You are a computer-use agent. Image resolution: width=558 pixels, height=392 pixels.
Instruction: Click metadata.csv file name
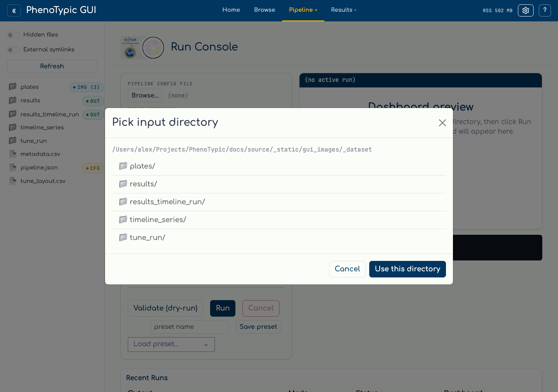[40, 154]
